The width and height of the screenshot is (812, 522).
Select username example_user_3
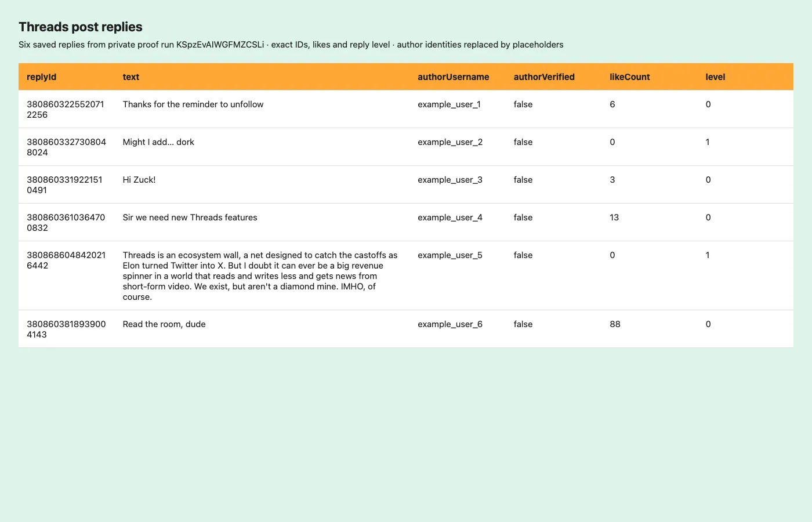(450, 180)
